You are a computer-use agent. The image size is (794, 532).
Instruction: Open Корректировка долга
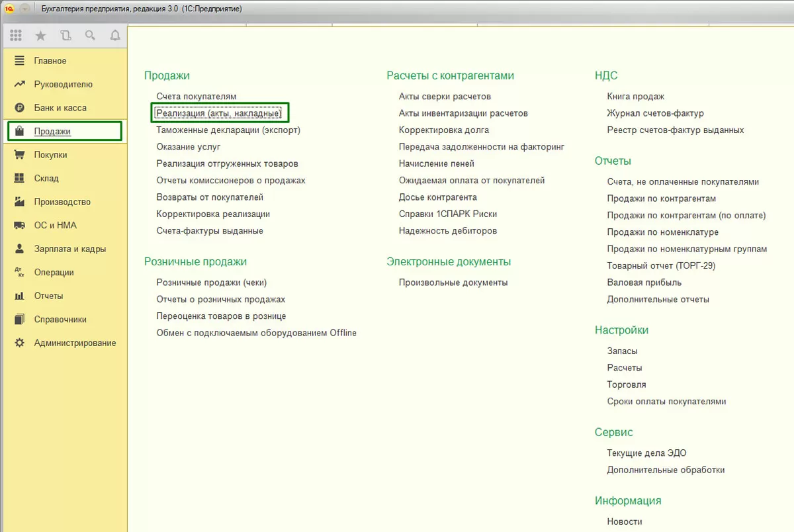pos(444,130)
